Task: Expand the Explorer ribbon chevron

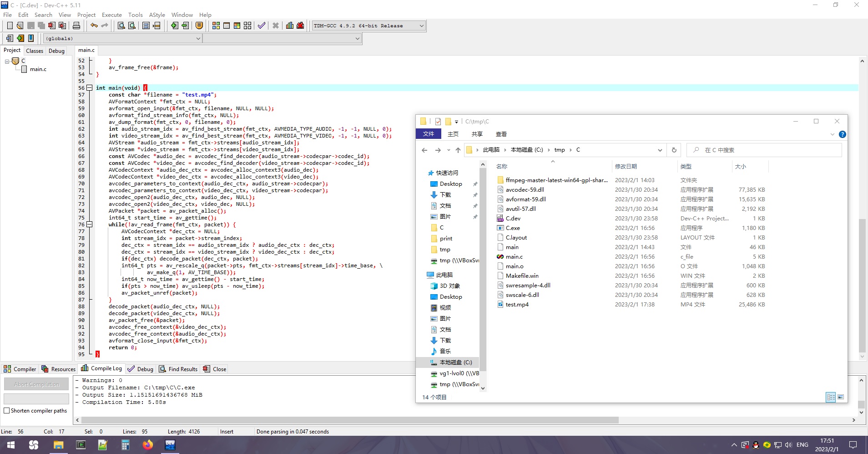Action: pyautogui.click(x=832, y=134)
